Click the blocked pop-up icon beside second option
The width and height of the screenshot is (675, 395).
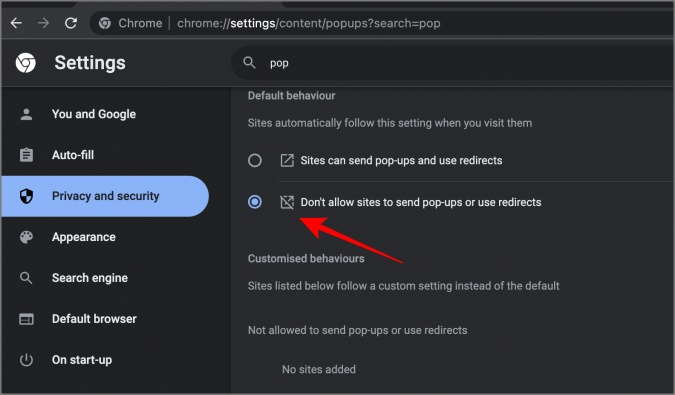287,202
